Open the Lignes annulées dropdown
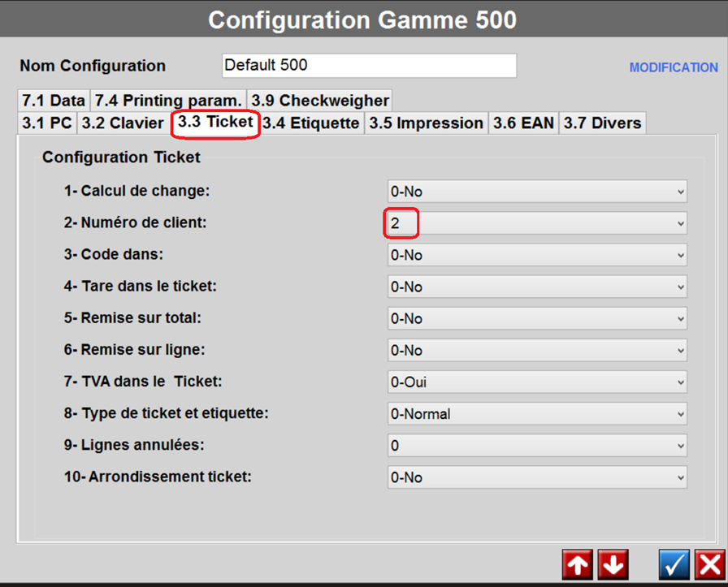 pos(537,445)
